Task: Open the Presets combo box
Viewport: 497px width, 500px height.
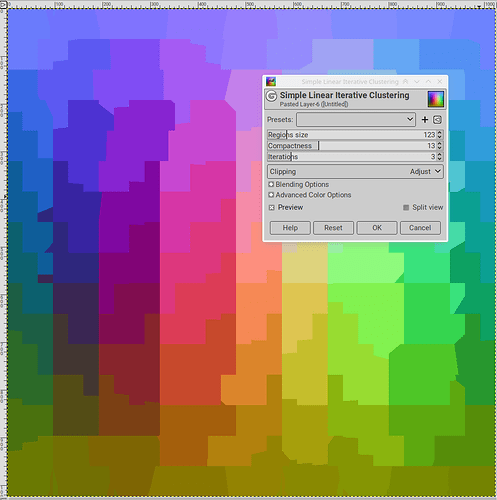Action: coord(356,120)
